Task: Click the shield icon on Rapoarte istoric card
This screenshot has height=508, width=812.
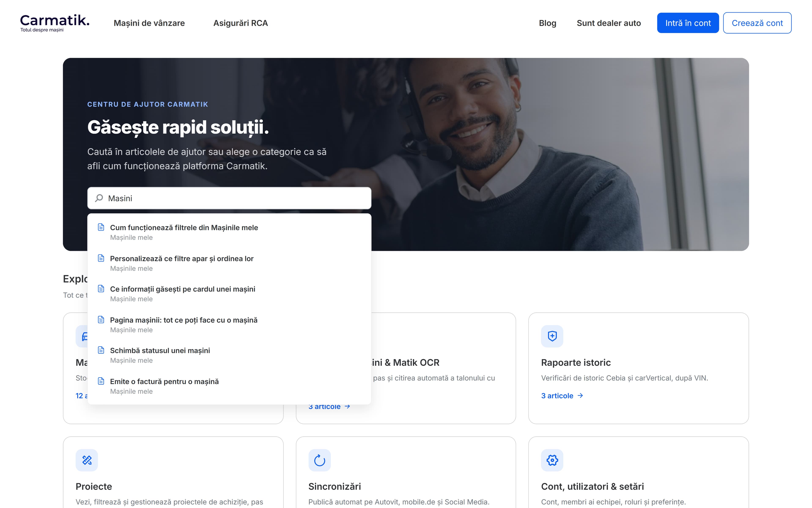Action: coord(552,336)
